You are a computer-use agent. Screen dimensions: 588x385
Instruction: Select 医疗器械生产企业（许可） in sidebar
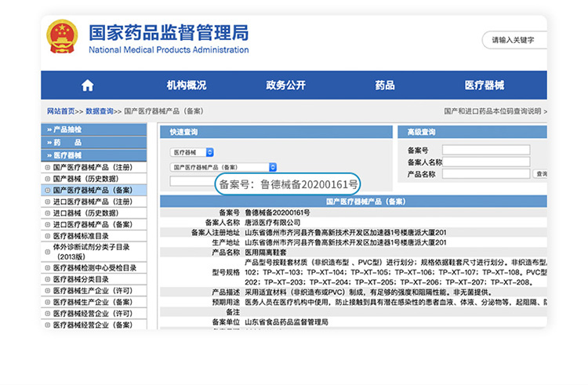[x=93, y=291]
